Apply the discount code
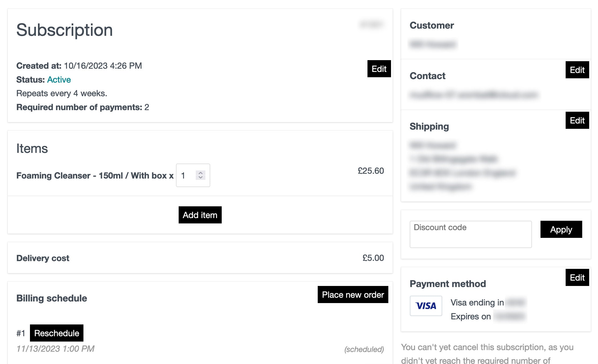The height and width of the screenshot is (364, 598). point(561,230)
